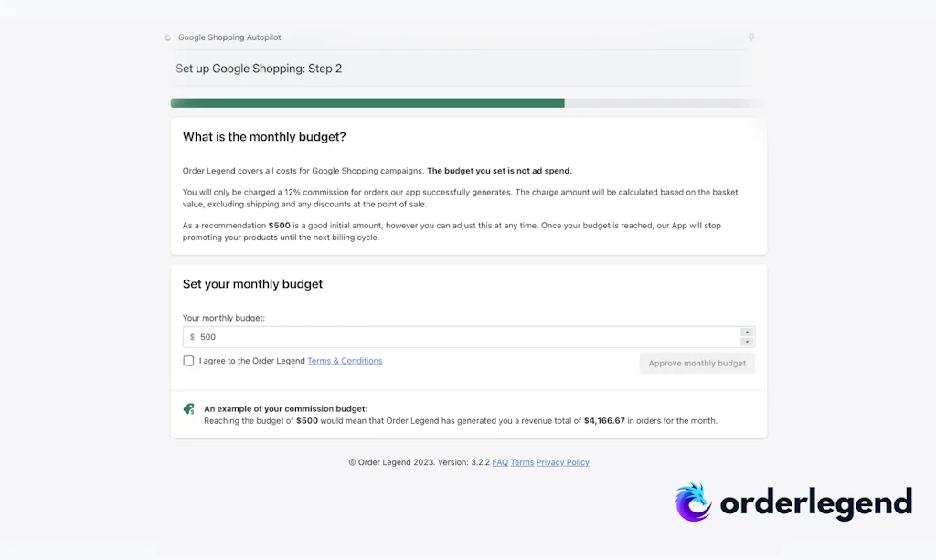Viewport: 936px width, 560px height.
Task: Decrease the monthly budget with the down arrow
Action: [747, 342]
